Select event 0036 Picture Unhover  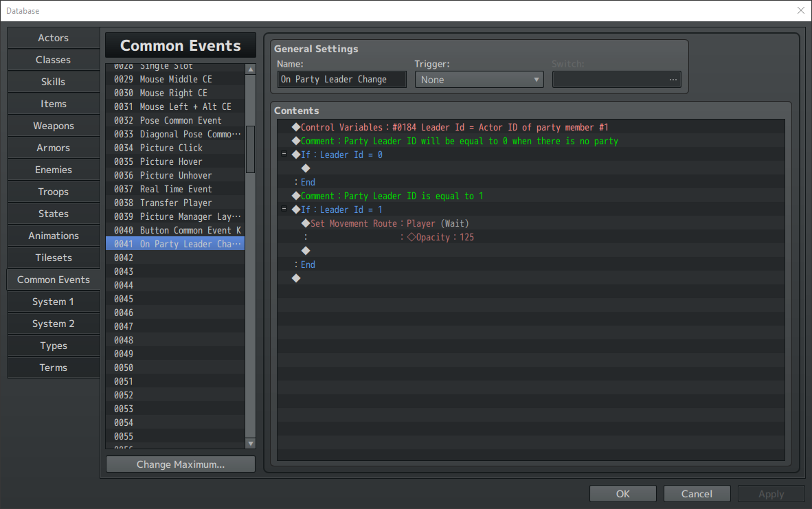click(175, 175)
